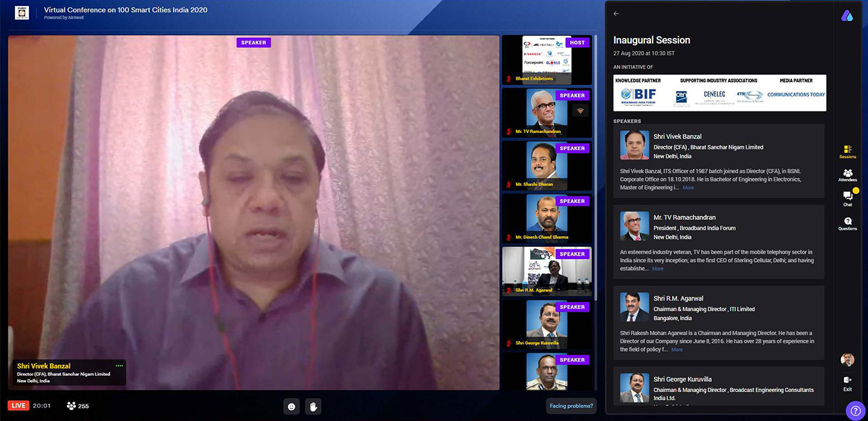868x421 pixels.
Task: Select Mr. Shashi Dharan video tile
Action: coord(547,166)
